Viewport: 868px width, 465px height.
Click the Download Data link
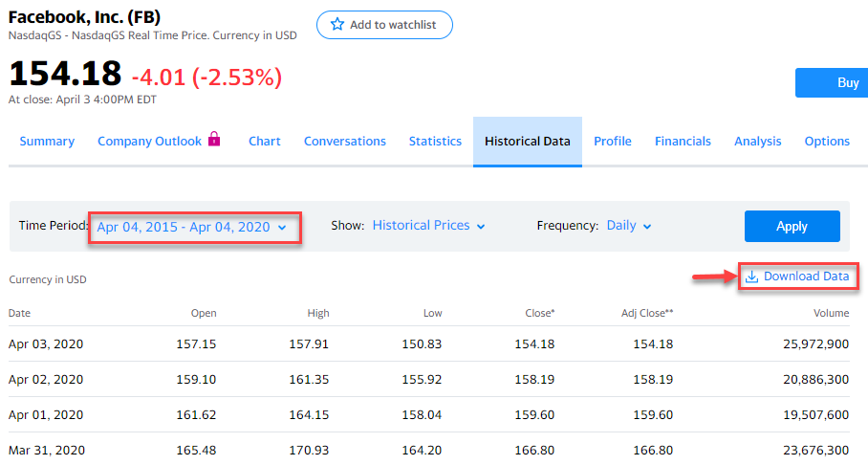[806, 277]
